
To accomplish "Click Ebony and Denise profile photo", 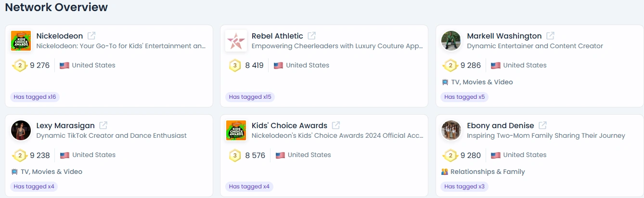I will (451, 130).
